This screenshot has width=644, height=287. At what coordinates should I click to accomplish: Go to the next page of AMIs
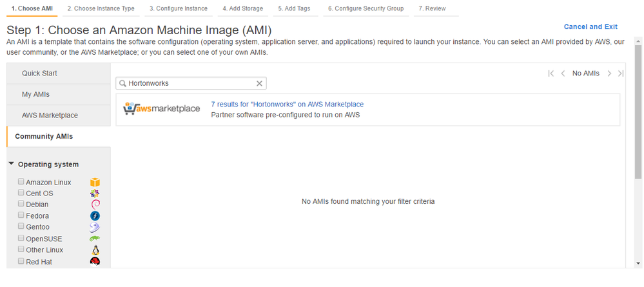pyautogui.click(x=609, y=74)
